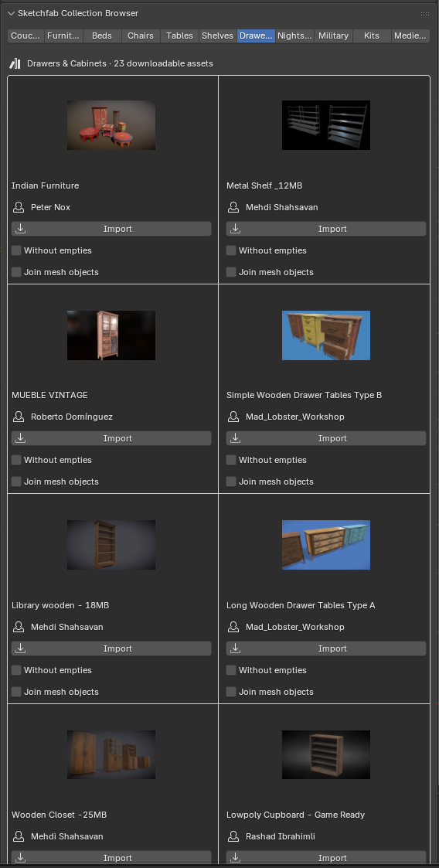This screenshot has width=439, height=868.
Task: Click the author icon beside Rashad Ibrahimli
Action: pyautogui.click(x=233, y=836)
